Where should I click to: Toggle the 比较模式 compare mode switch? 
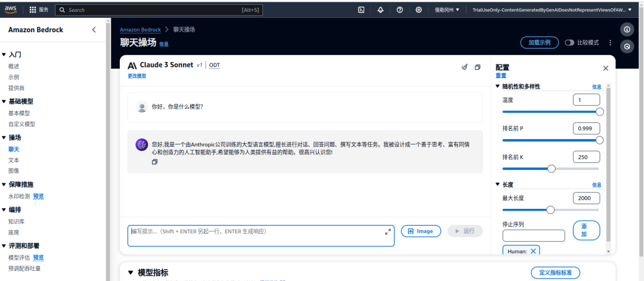click(x=569, y=43)
